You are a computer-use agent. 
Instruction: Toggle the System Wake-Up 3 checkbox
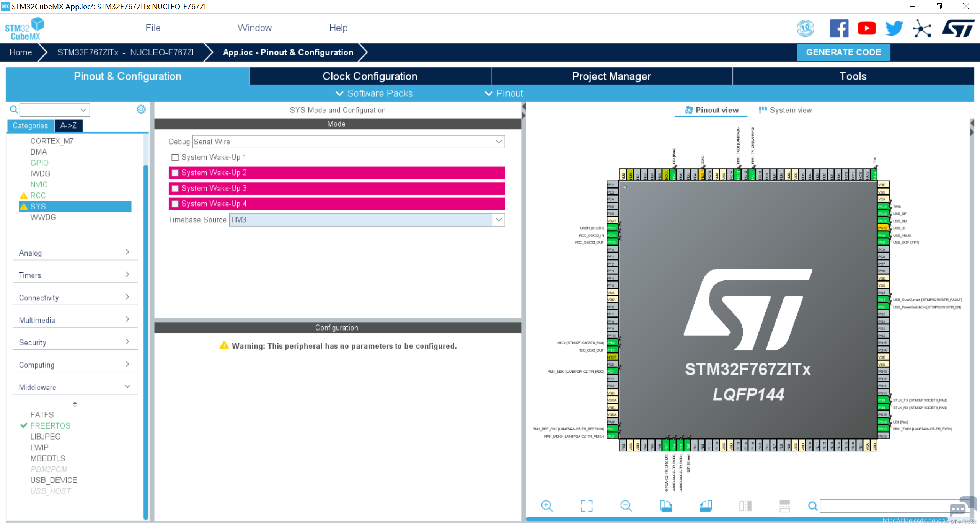[x=175, y=188]
